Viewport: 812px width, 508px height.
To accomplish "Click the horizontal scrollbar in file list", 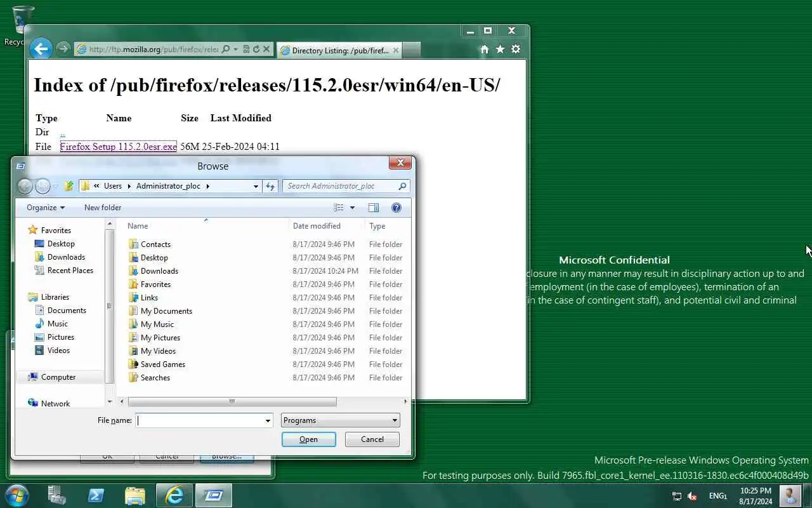I will (x=232, y=401).
